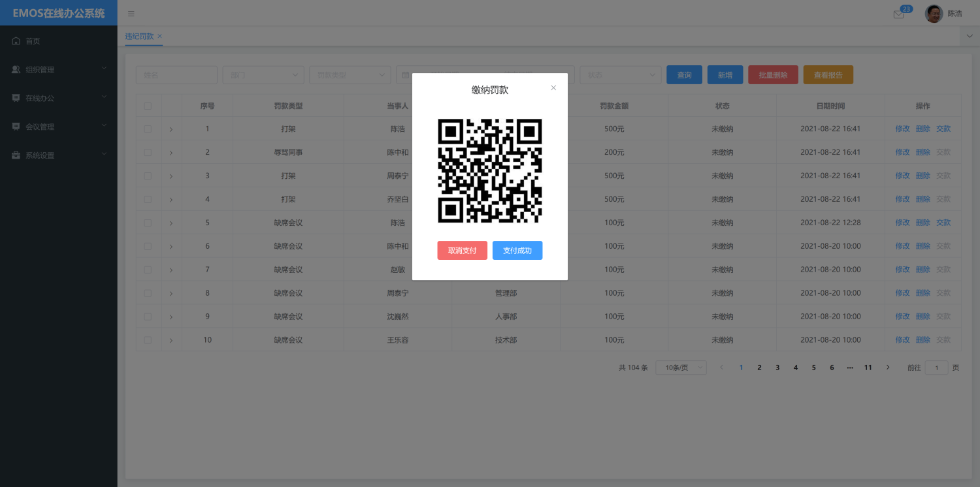Select the 在线办公 sidebar icon

16,98
